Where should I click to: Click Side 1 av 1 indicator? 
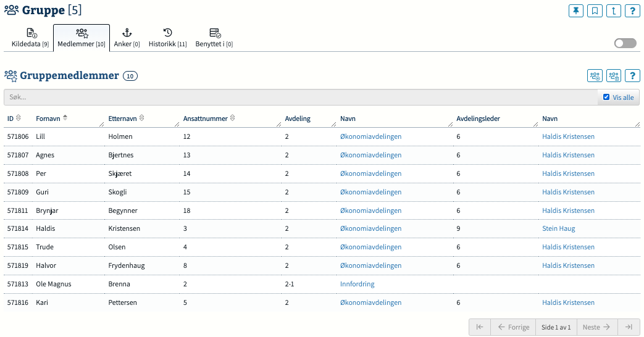pos(556,327)
